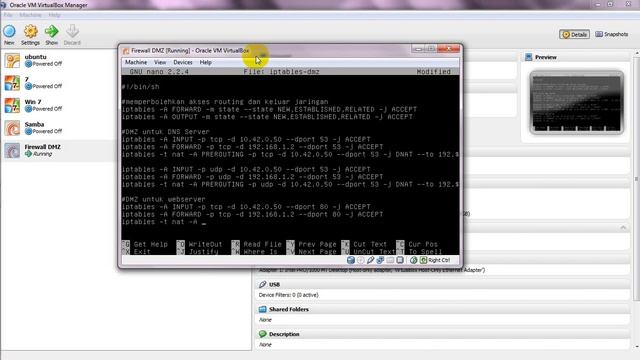Open the Help menu in VM window

205,62
